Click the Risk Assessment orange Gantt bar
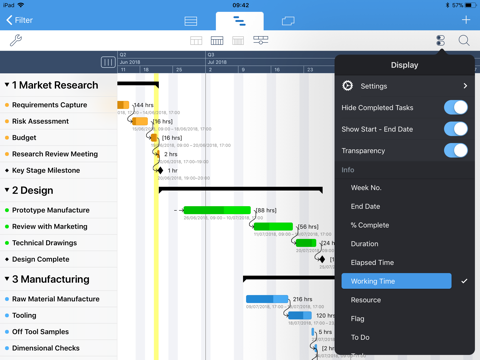This screenshot has height=360, width=480. (140, 121)
